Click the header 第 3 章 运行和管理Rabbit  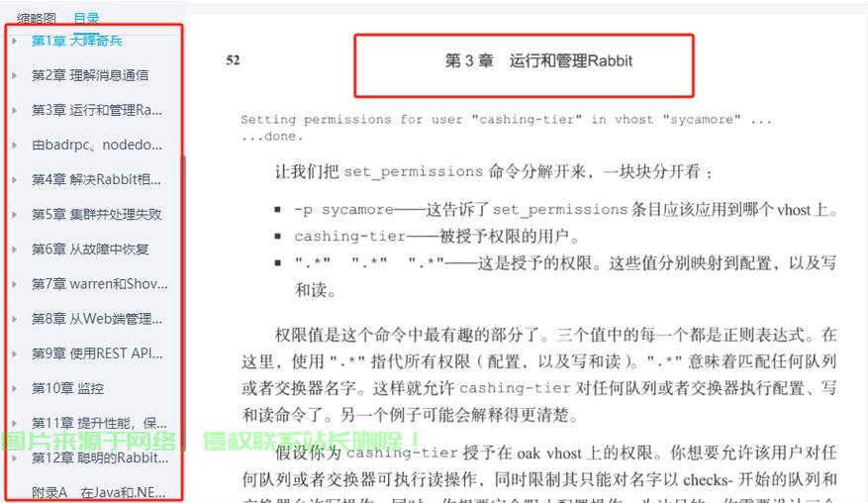coord(538,61)
